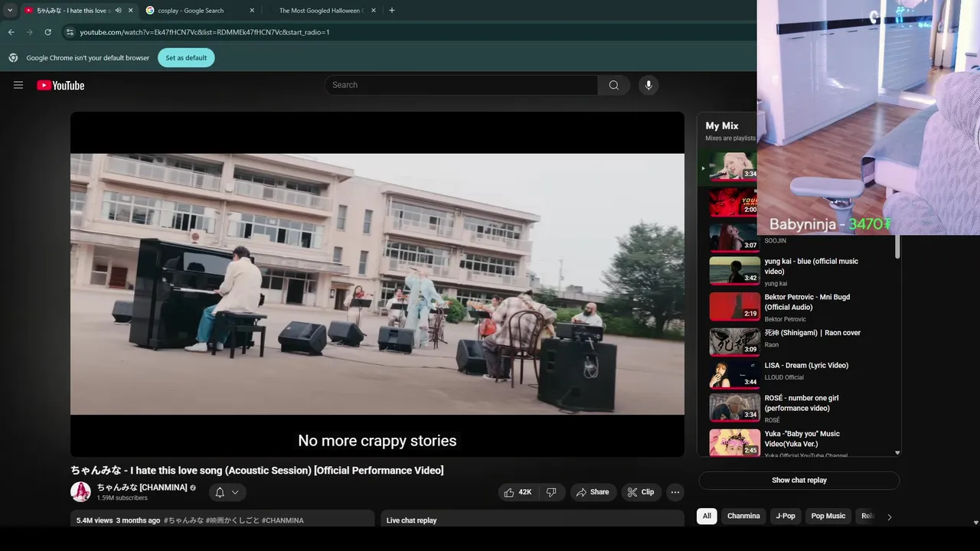
Task: Share the video
Action: (593, 492)
